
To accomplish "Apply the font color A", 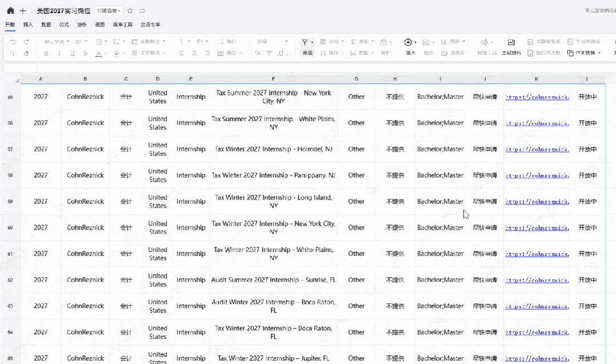I will click(x=99, y=53).
